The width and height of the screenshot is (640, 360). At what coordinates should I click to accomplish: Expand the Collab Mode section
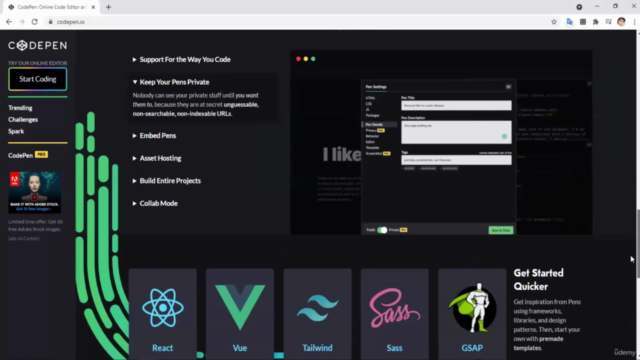155,203
